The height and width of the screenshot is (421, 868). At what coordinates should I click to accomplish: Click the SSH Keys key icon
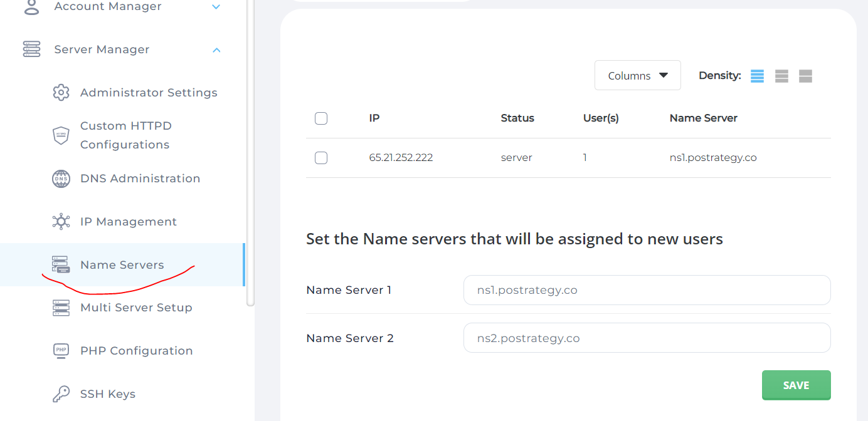pyautogui.click(x=61, y=393)
